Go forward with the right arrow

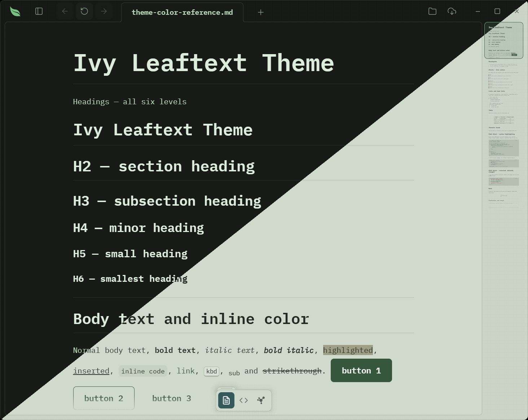tap(104, 12)
